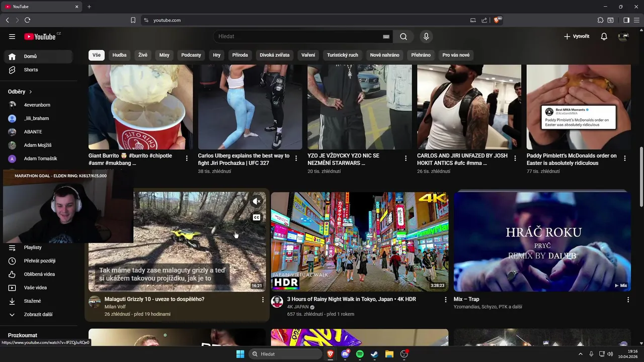644x362 pixels.
Task: Open the 4K JAPAN channel avatar
Action: tap(277, 302)
